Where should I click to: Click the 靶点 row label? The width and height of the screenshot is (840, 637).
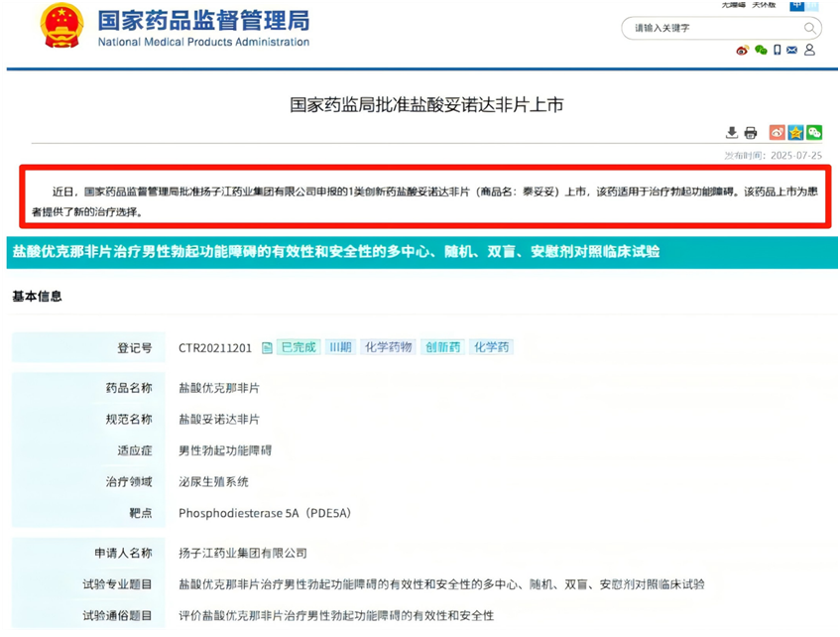tap(141, 513)
